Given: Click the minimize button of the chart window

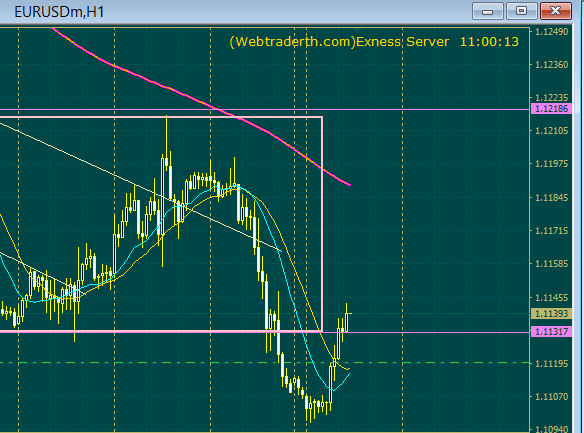Looking at the screenshot, I should coord(487,11).
